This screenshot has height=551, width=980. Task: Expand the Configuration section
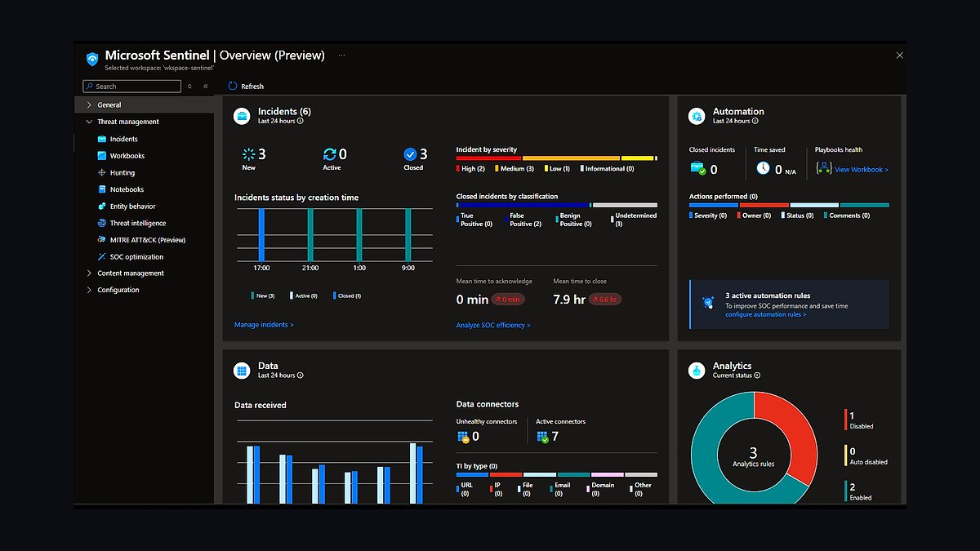(89, 290)
